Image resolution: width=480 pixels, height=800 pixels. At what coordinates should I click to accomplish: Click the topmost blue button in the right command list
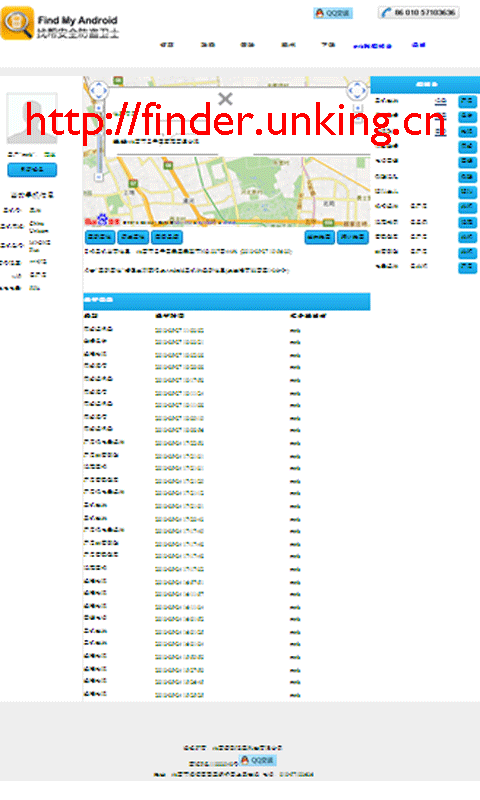coord(467,101)
